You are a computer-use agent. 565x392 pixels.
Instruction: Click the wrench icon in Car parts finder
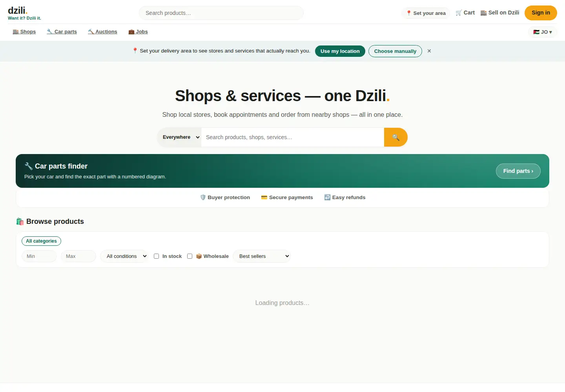click(x=29, y=166)
